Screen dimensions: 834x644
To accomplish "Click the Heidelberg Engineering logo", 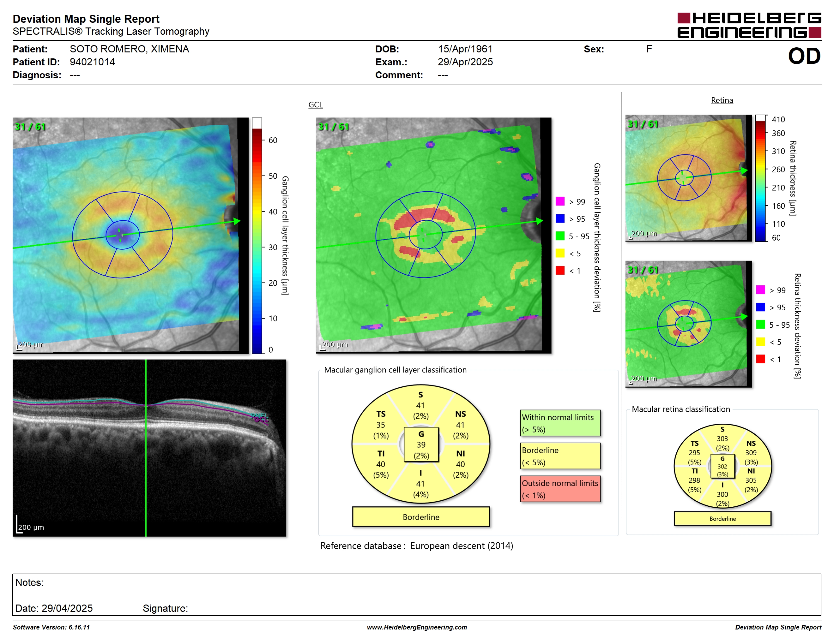I will (x=749, y=25).
